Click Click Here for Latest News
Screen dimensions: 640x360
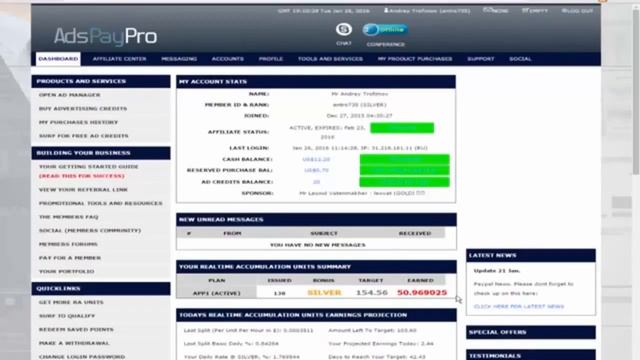click(519, 306)
